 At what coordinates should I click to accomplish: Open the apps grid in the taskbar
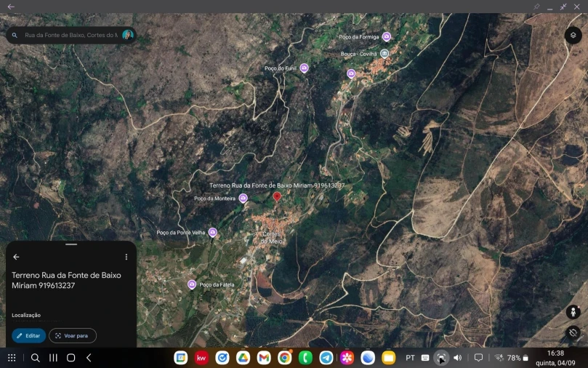click(12, 358)
